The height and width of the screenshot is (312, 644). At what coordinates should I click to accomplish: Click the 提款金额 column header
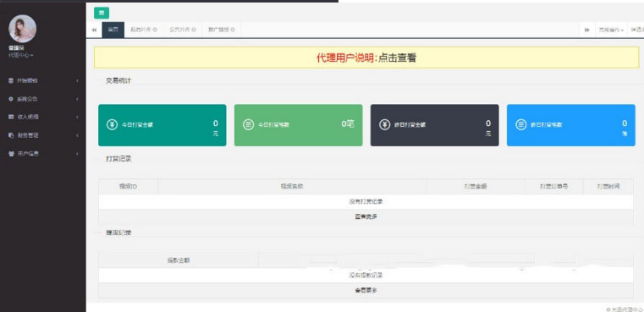(179, 260)
